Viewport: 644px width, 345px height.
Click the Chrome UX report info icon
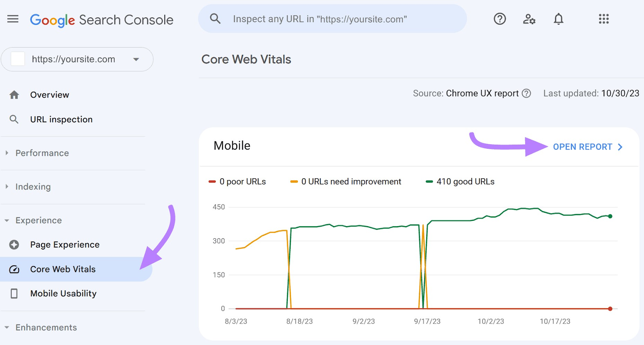[526, 94]
